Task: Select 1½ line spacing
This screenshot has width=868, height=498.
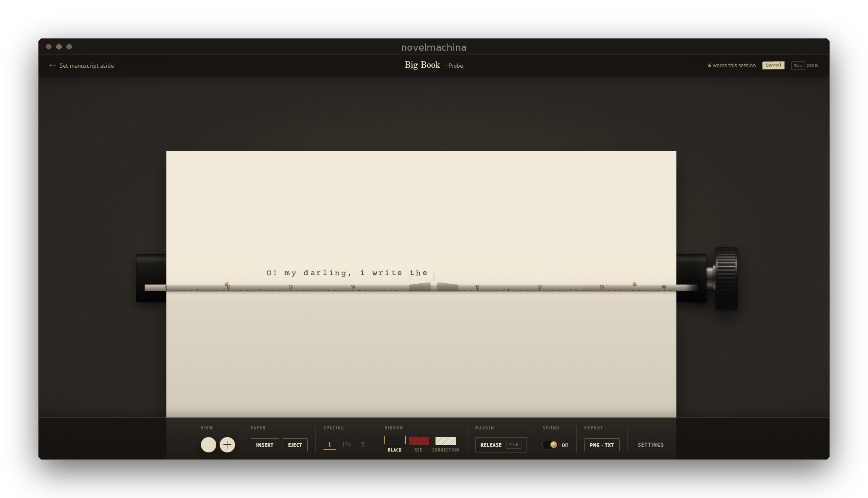Action: pyautogui.click(x=347, y=444)
